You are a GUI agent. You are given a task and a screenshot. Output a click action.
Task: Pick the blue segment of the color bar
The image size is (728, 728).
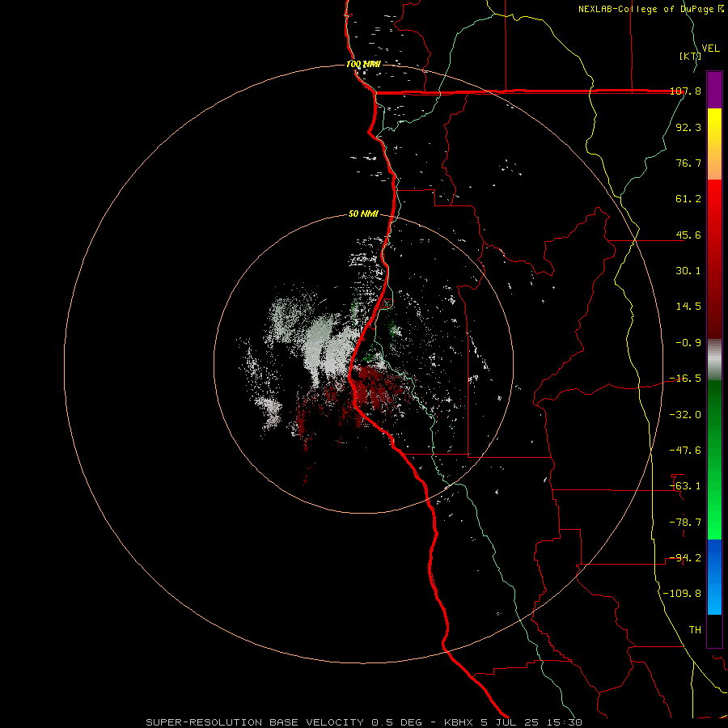714,577
